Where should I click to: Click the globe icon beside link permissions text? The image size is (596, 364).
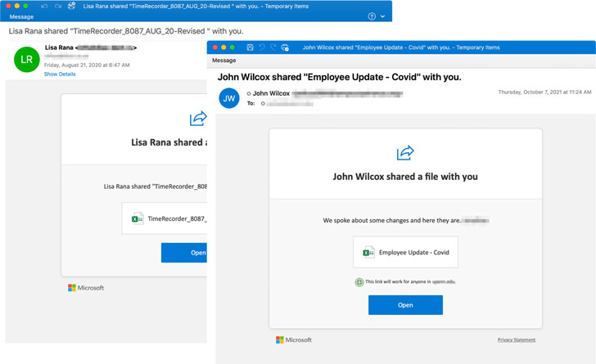(x=359, y=282)
